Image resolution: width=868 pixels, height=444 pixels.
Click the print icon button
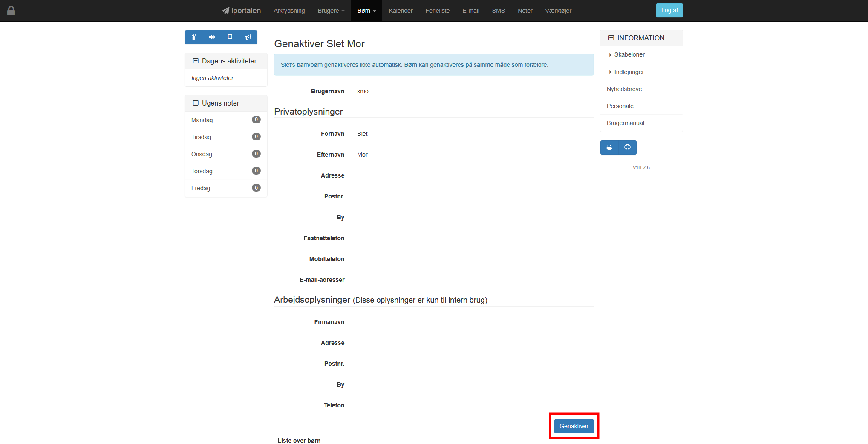[x=609, y=147]
